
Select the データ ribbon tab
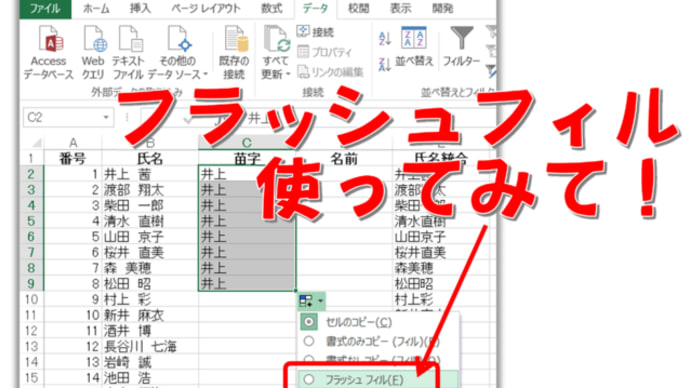coord(315,8)
